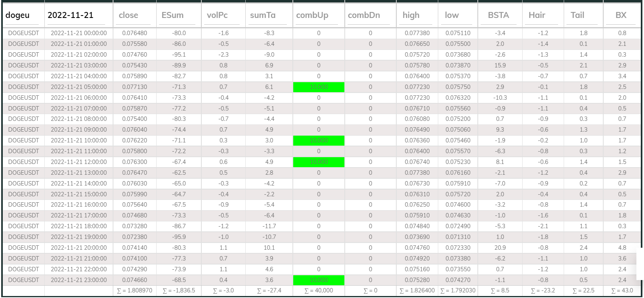Screen dimensions: 644x298
Task: Select green combUp cell in 12:00:00 row
Action: [x=319, y=162]
